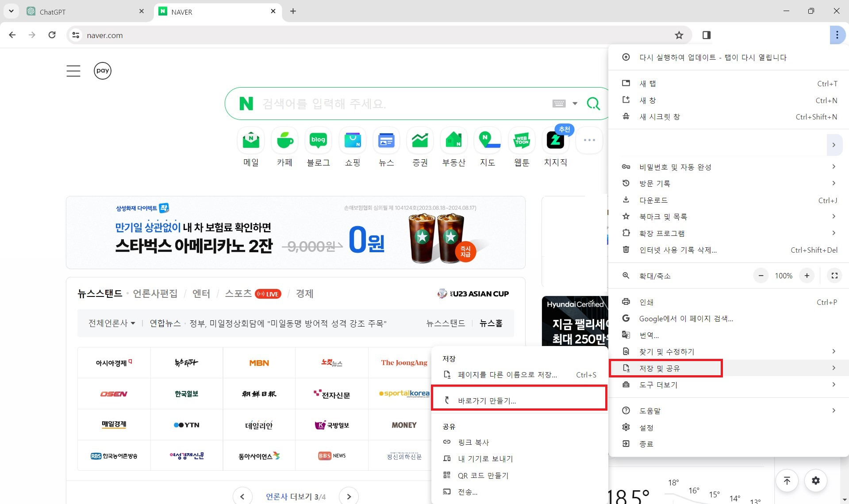Show more services with ellipsis icon
849x504 pixels.
click(x=589, y=140)
